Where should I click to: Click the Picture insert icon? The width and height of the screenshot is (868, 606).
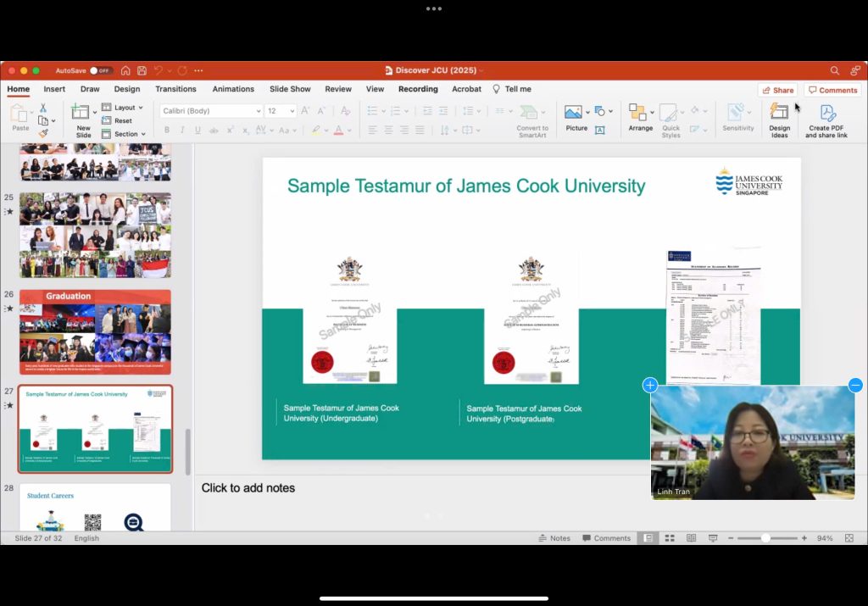click(x=573, y=113)
